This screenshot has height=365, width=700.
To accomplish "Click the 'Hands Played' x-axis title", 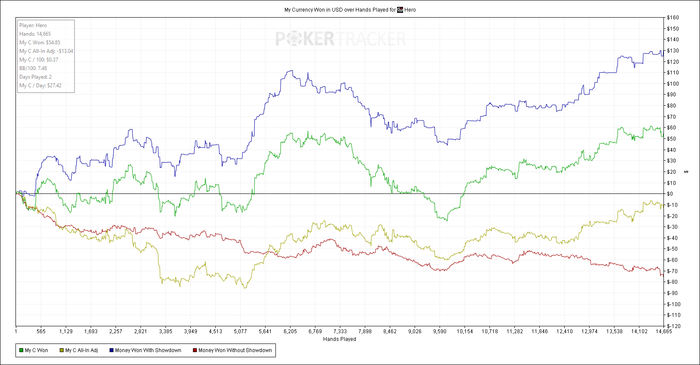I will click(339, 339).
